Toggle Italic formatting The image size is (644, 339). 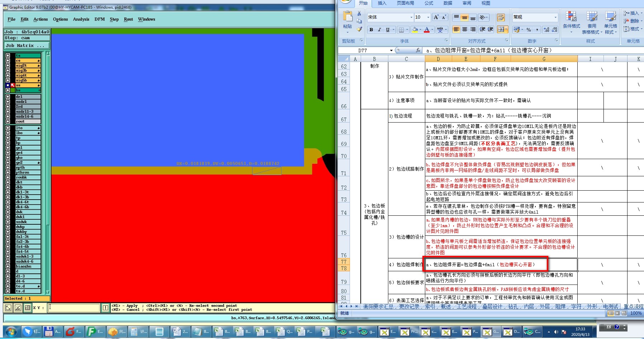pyautogui.click(x=379, y=30)
